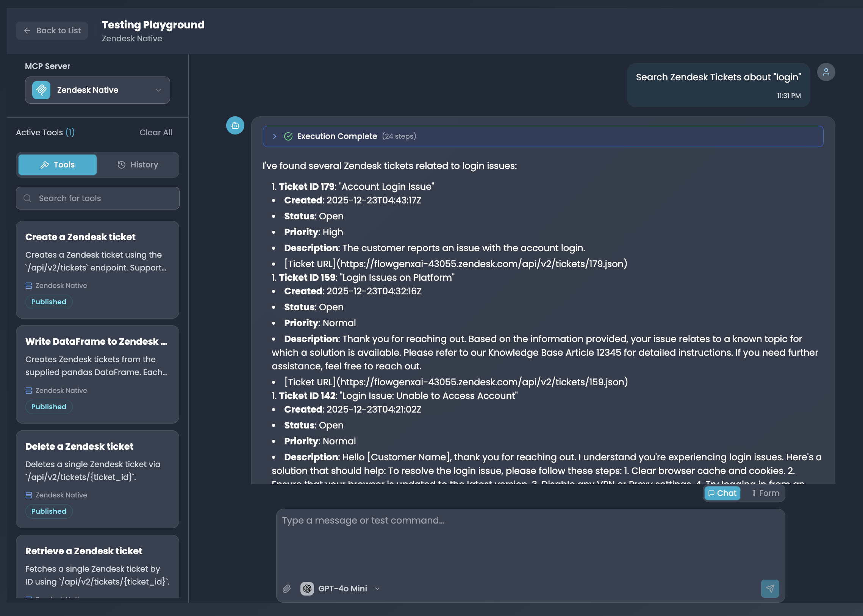Click the user profile avatar icon
Viewport: 863px width, 616px height.
(826, 72)
